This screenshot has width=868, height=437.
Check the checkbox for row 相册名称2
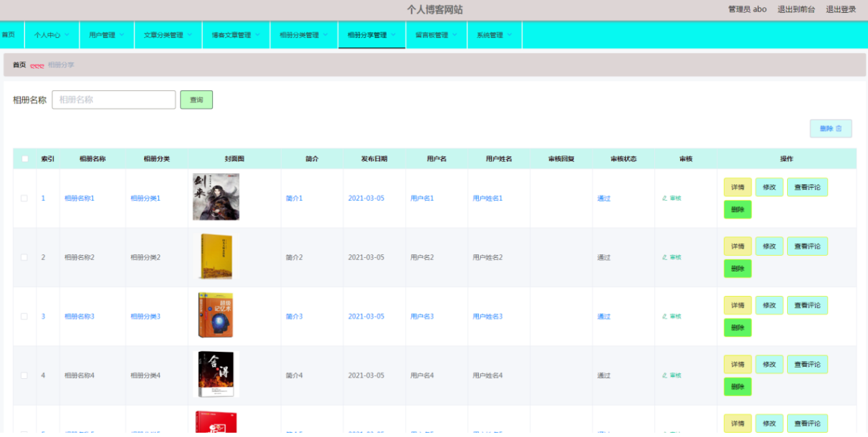pyautogui.click(x=24, y=257)
